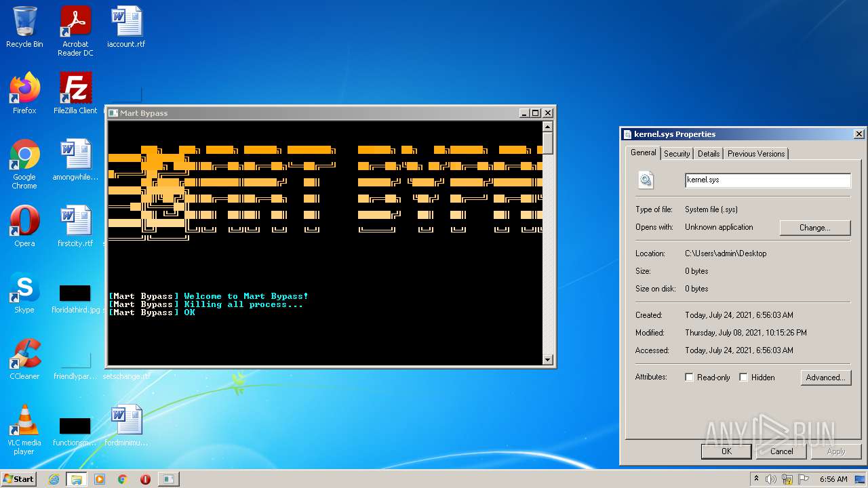Viewport: 868px width, 488px height.
Task: Click the kernel.sys filename field
Action: pos(768,180)
